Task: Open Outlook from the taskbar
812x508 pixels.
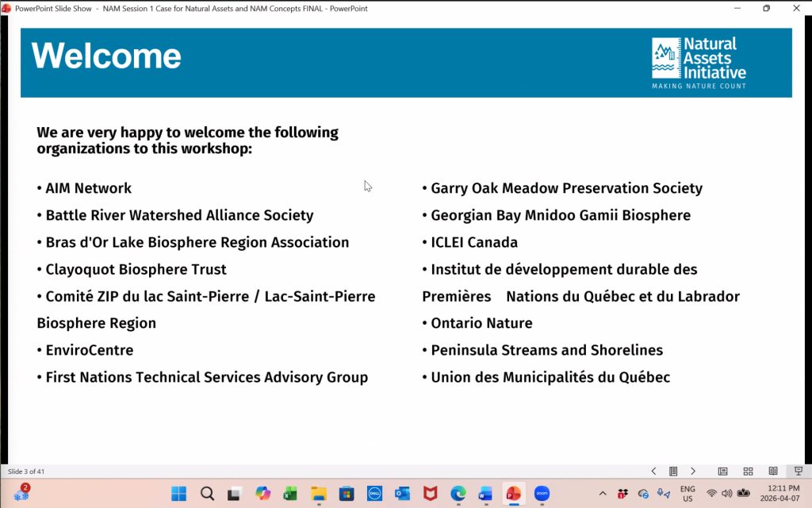Action: [x=402, y=494]
